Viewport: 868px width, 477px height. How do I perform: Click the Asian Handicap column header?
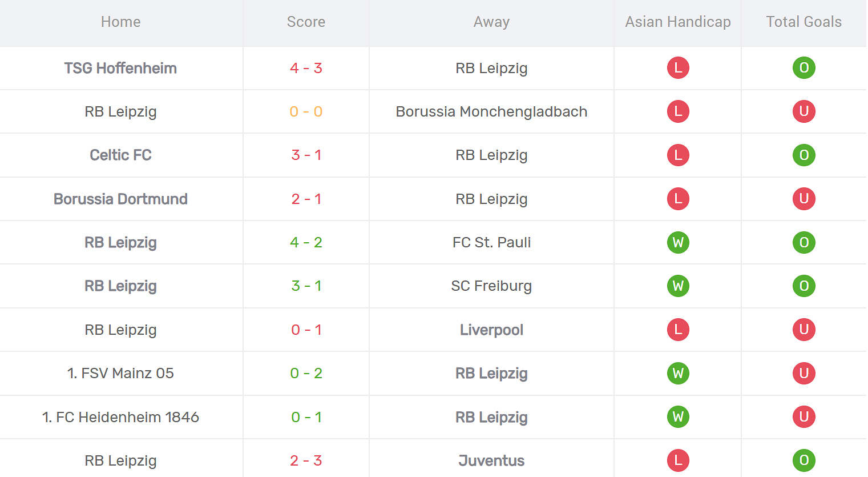(x=678, y=22)
